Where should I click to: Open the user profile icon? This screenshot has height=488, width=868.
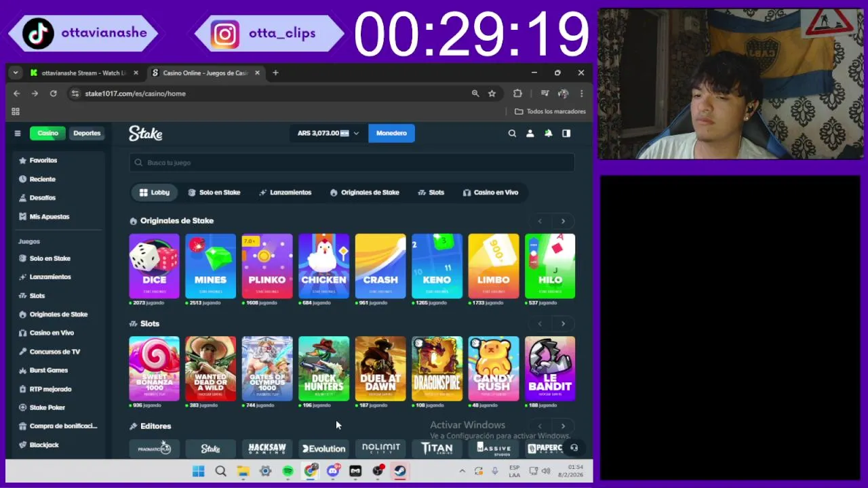[530, 134]
